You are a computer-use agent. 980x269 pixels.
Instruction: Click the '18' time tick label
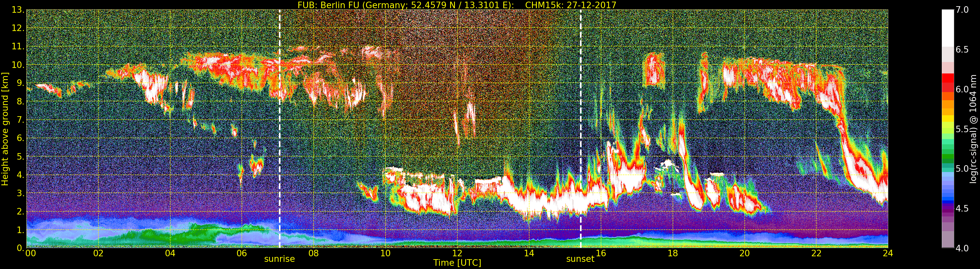pos(673,253)
